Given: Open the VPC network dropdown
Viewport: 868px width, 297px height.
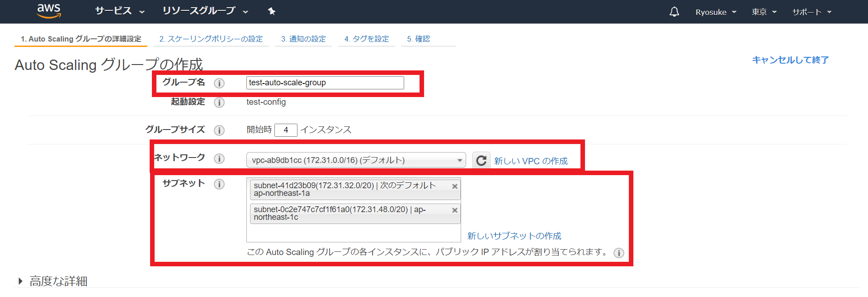Looking at the screenshot, I should coord(356,160).
